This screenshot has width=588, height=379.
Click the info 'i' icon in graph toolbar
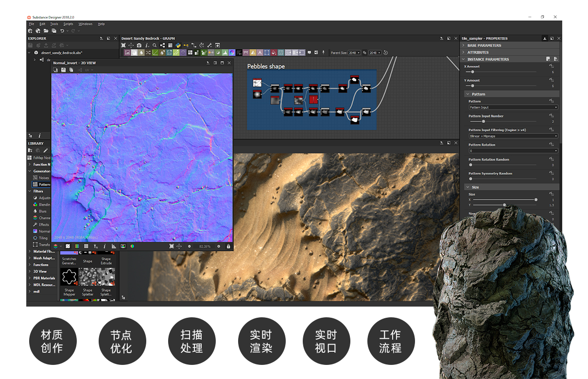(147, 45)
